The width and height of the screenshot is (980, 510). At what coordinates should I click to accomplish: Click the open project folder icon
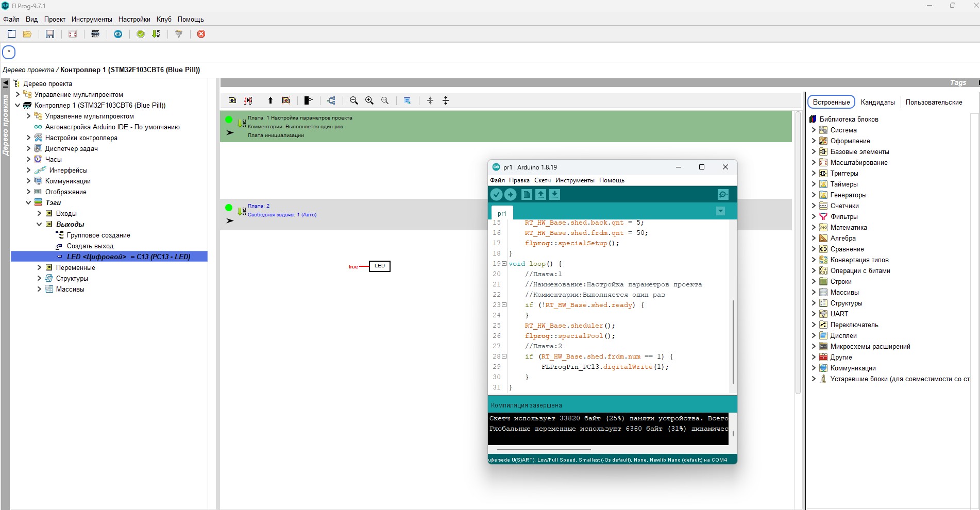(x=27, y=34)
